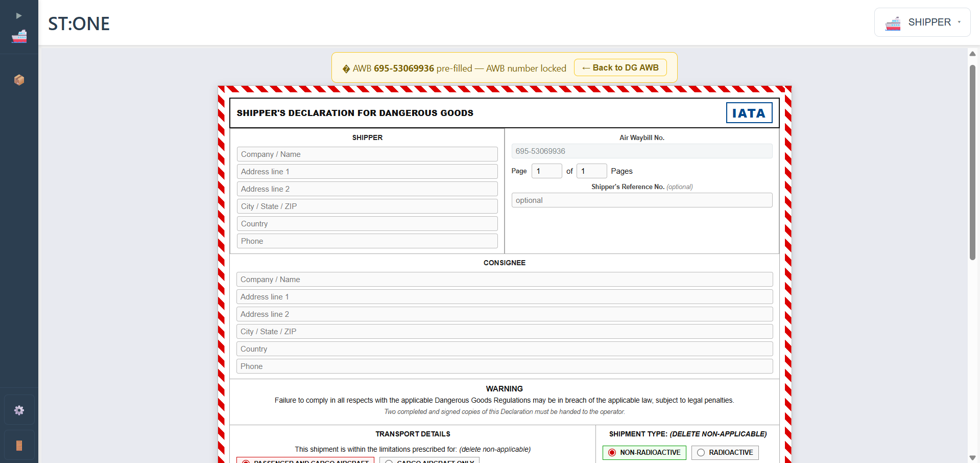The width and height of the screenshot is (980, 463).
Task: Click the scrollbar up arrow
Action: 972,54
